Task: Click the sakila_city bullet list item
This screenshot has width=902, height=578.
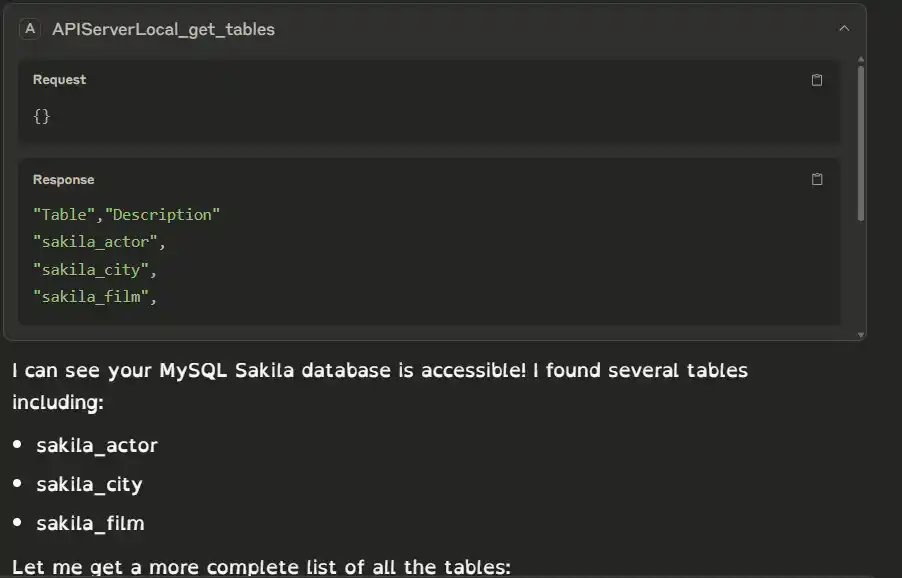Action: tap(89, 484)
